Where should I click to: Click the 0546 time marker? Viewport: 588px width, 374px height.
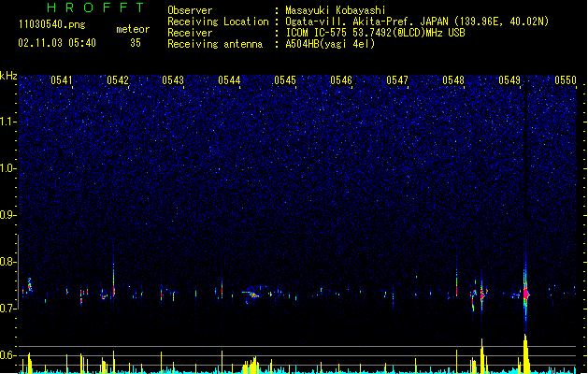(x=341, y=80)
